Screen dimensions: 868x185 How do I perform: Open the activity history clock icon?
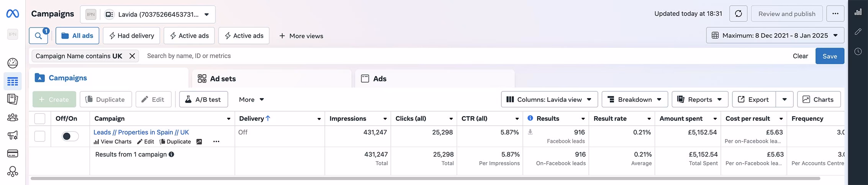point(858,51)
